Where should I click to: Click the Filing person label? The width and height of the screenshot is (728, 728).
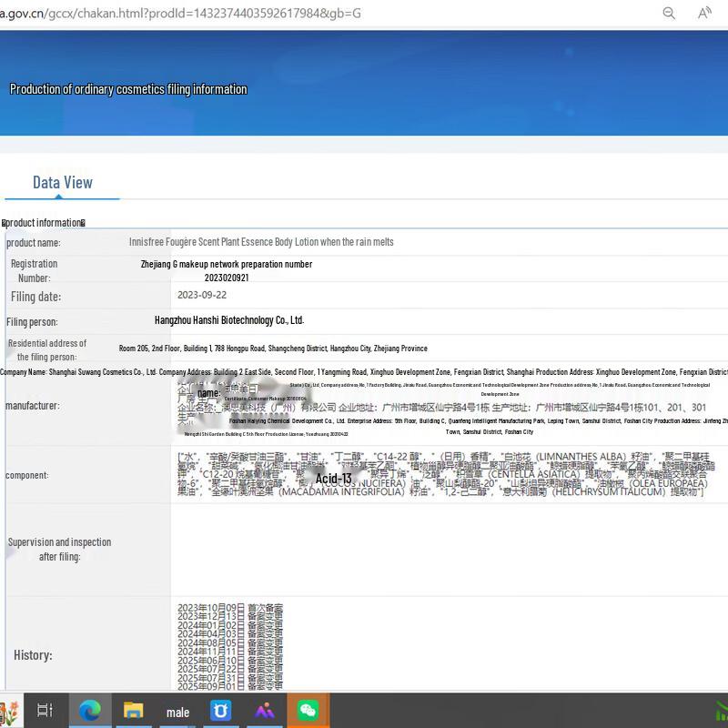[x=32, y=322]
